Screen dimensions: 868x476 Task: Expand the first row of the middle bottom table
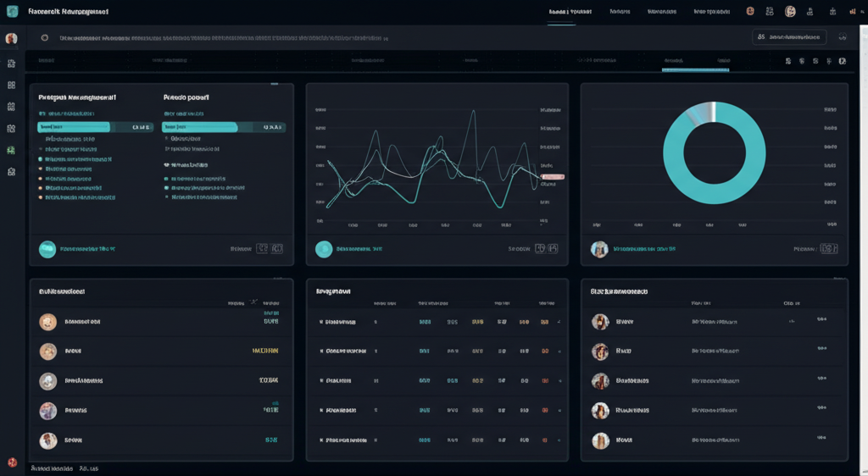tap(321, 323)
